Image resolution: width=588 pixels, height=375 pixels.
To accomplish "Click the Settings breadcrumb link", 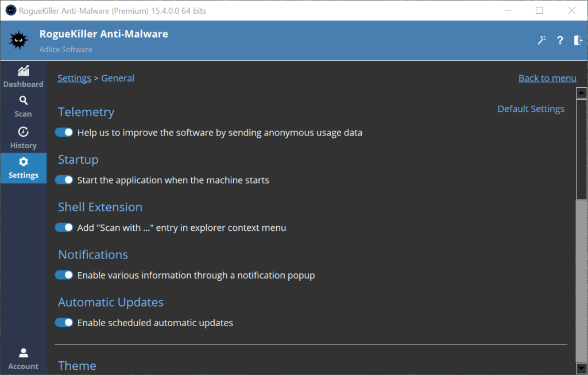I will pyautogui.click(x=74, y=78).
